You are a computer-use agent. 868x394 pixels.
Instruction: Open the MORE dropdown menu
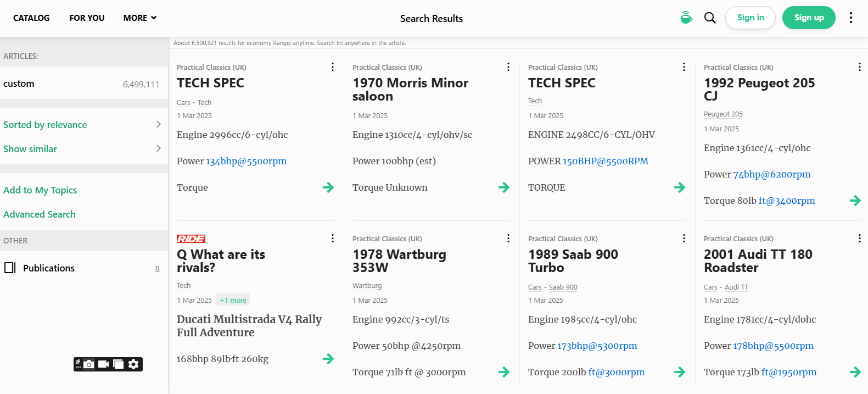pyautogui.click(x=139, y=18)
